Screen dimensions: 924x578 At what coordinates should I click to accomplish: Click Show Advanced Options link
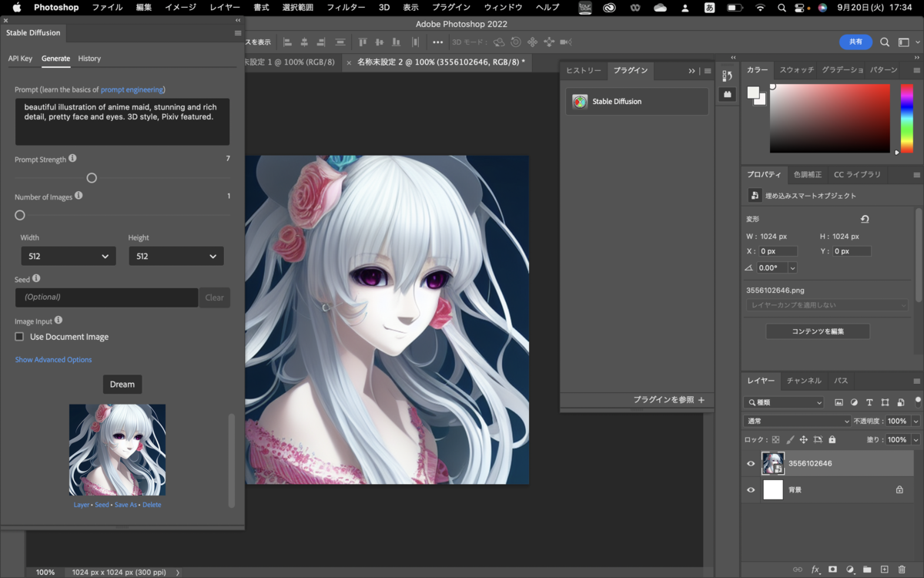click(x=53, y=360)
